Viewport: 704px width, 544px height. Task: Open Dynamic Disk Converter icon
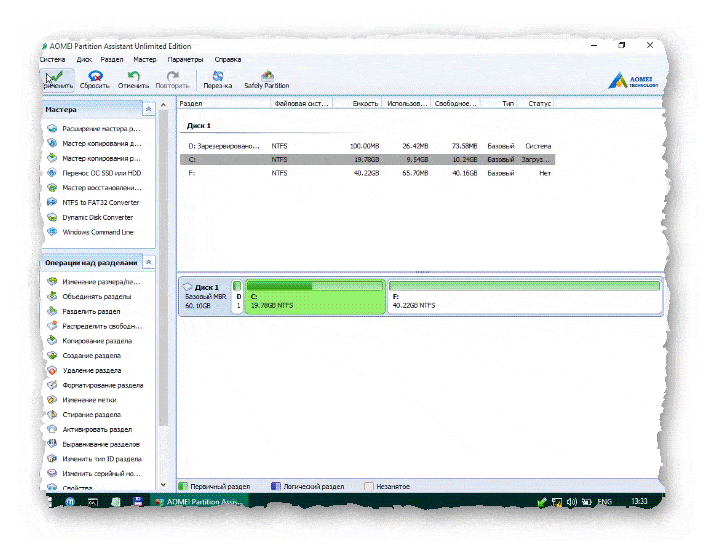tap(52, 217)
